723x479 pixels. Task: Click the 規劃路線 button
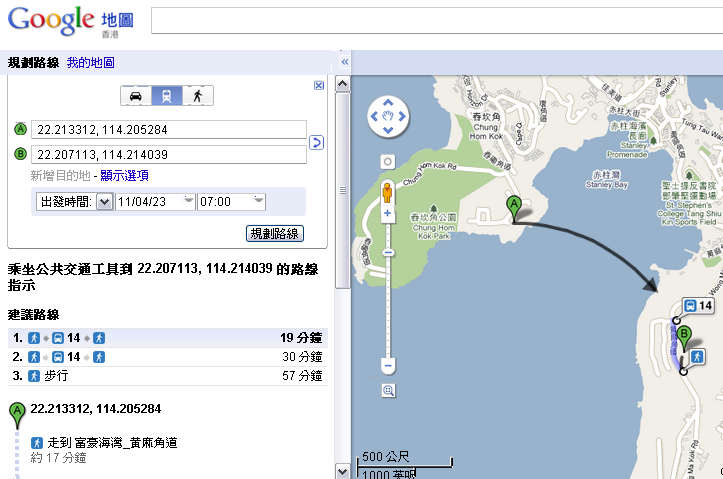coord(275,233)
